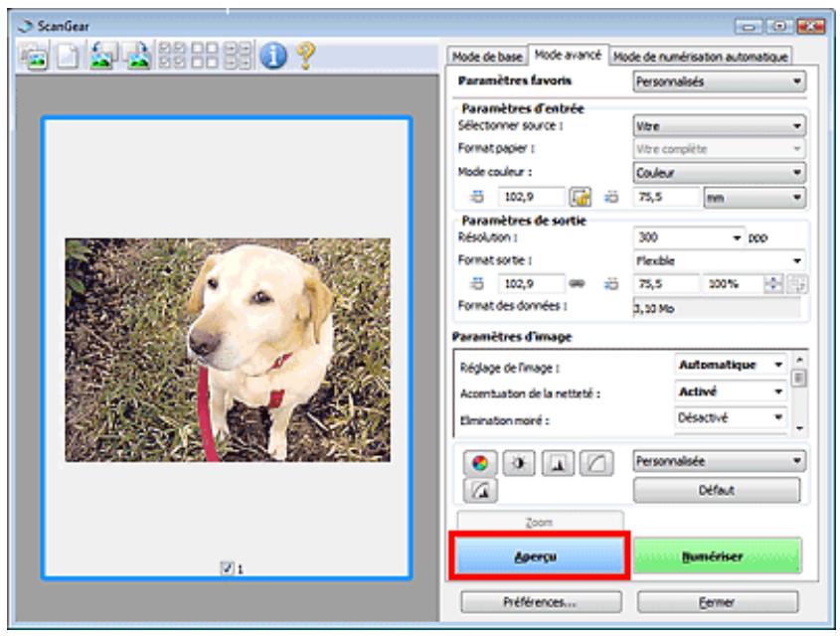The height and width of the screenshot is (636, 840).
Task: Open the Personnalisée tone curve dropdown
Action: (720, 461)
